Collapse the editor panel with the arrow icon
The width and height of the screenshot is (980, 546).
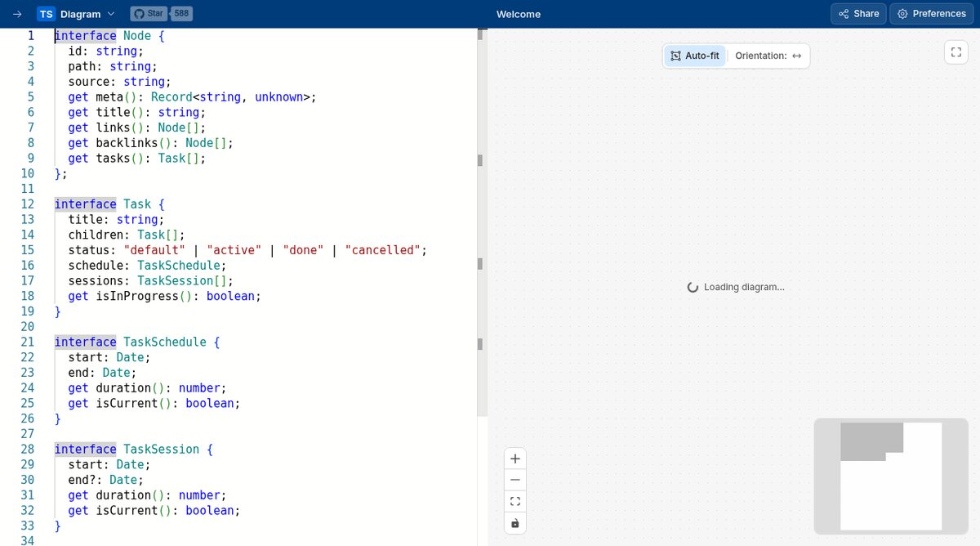point(17,14)
